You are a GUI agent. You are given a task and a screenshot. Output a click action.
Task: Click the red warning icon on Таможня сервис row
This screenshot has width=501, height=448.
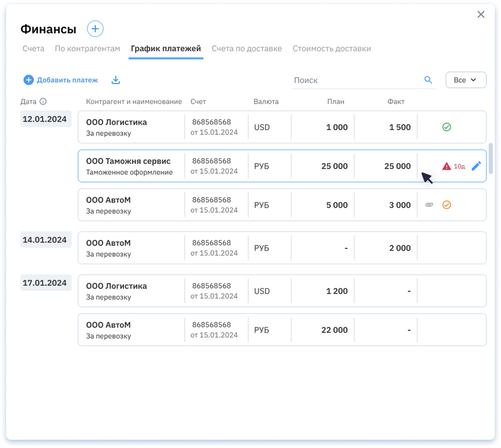[x=447, y=166]
